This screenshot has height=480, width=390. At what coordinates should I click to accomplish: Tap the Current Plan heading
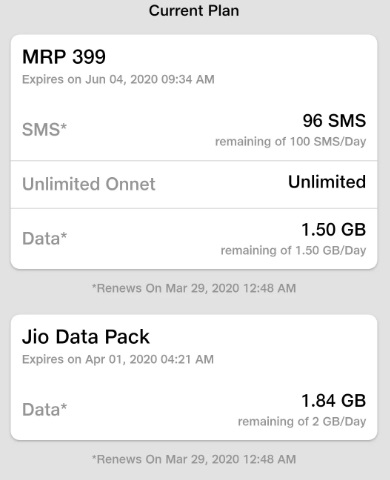(x=194, y=11)
